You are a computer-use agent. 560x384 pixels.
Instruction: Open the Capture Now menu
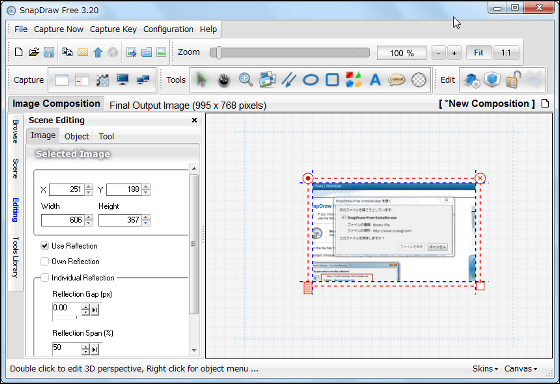(x=59, y=29)
